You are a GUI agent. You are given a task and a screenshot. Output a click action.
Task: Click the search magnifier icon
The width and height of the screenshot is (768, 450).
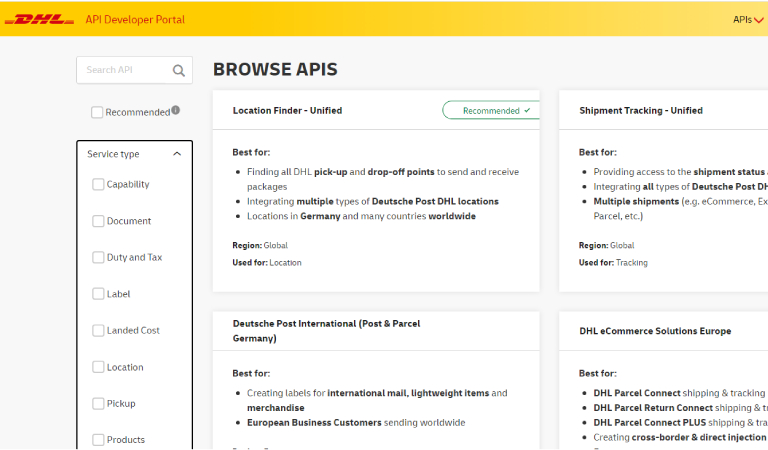pos(179,71)
